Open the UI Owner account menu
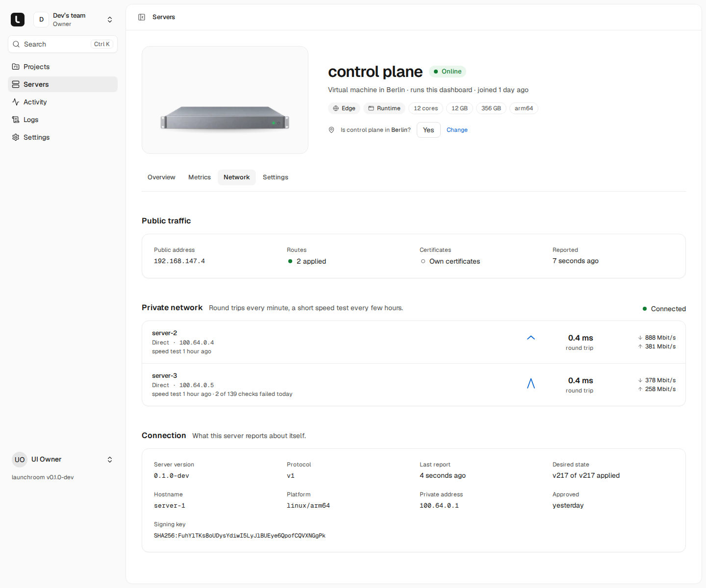706x588 pixels. tap(63, 460)
